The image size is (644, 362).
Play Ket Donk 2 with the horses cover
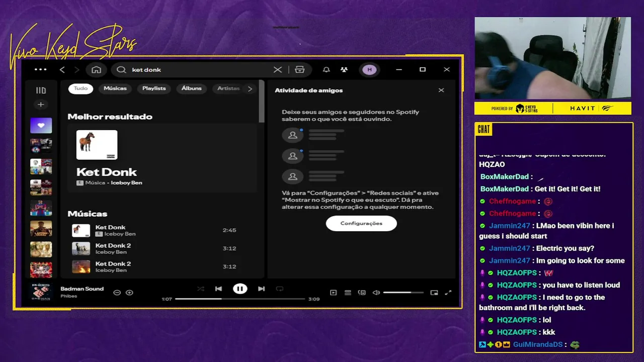(x=162, y=248)
